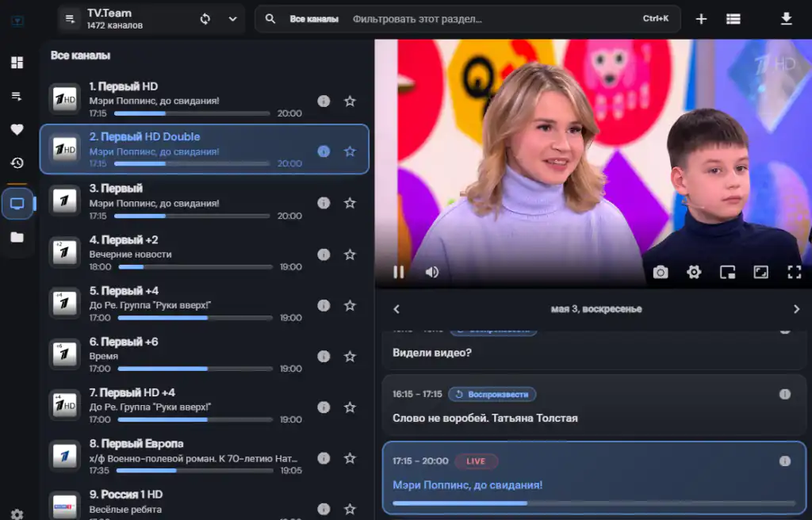Click the download icon in top bar
This screenshot has height=520, width=812.
[786, 19]
